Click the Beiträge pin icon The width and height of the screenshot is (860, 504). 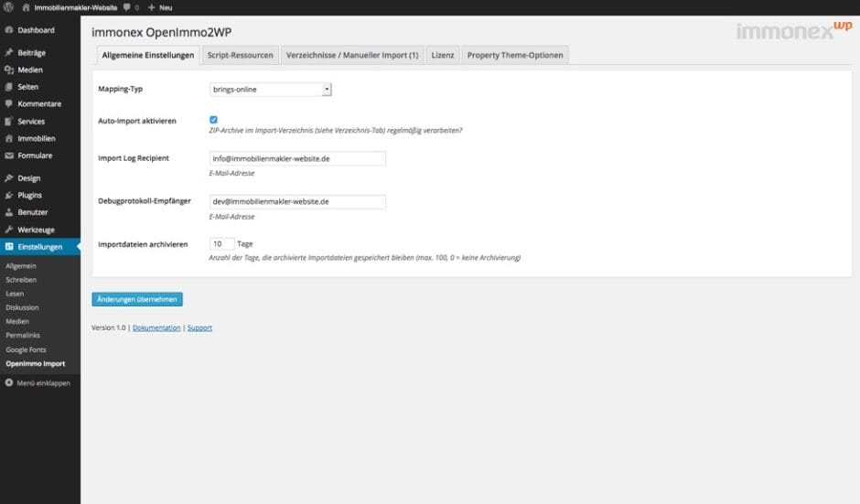[9, 53]
